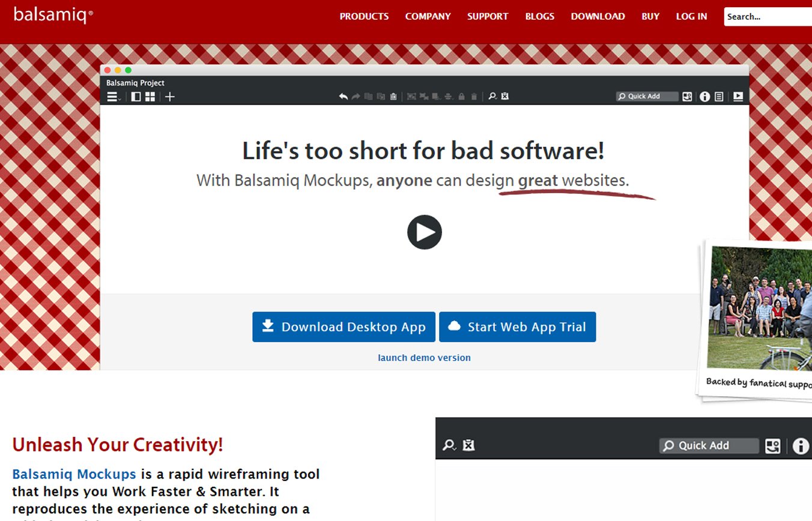Image resolution: width=812 pixels, height=521 pixels.
Task: Open the PRODUCTS menu in the site header
Action: (x=364, y=17)
